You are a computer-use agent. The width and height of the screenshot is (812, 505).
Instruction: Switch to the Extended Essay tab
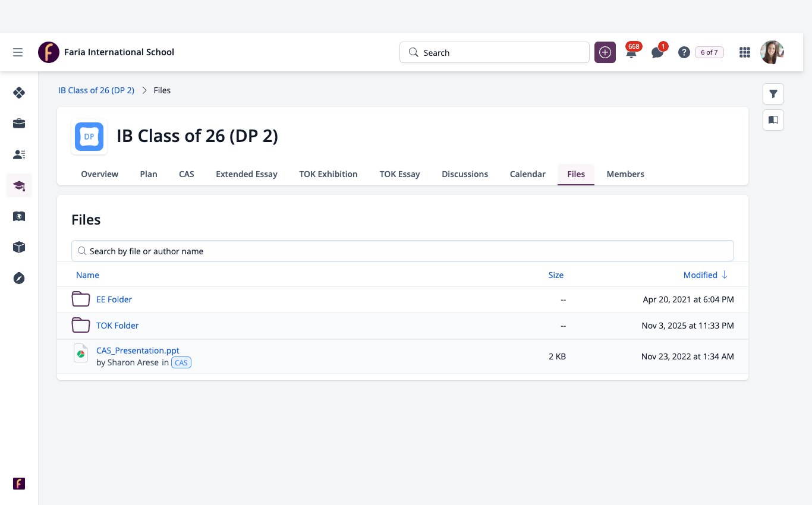click(247, 174)
